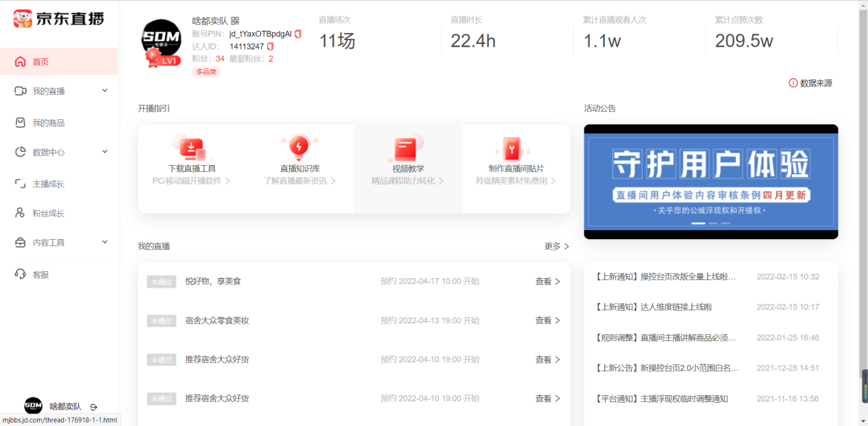Go to 我的商品 in sidebar
The width and height of the screenshot is (868, 426).
48,123
